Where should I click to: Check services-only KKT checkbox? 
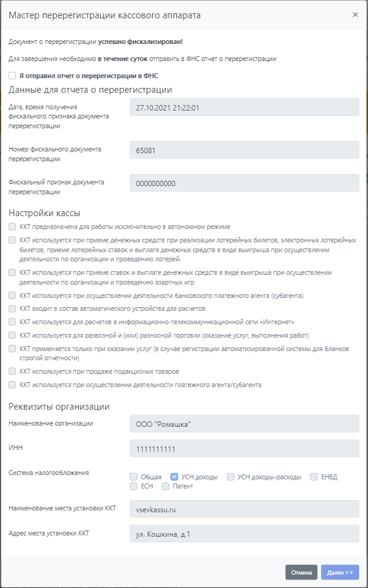click(x=12, y=349)
